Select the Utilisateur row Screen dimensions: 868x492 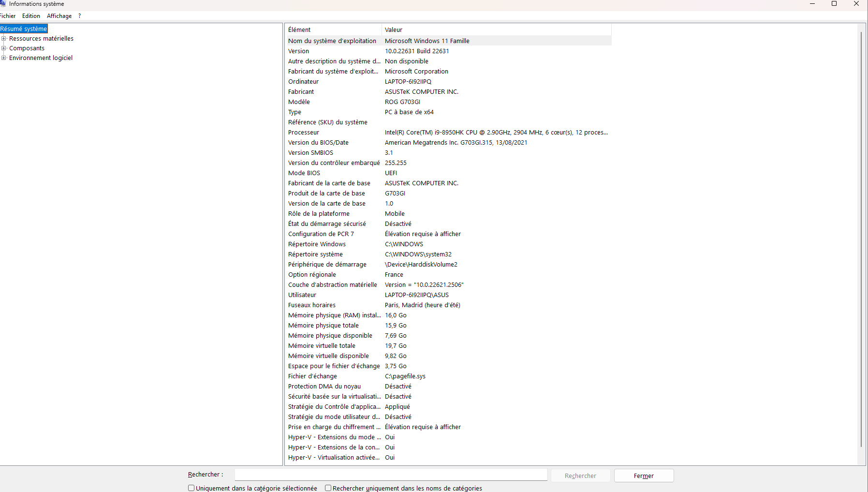coord(449,295)
